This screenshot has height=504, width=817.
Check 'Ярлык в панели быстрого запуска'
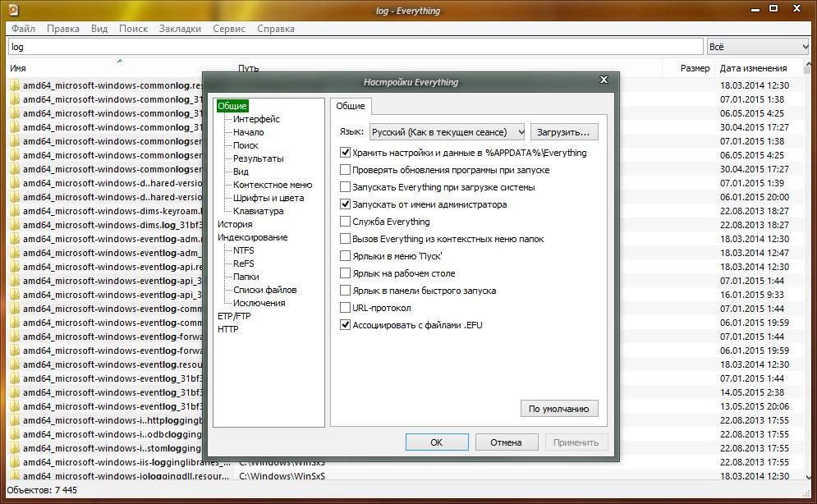(345, 290)
